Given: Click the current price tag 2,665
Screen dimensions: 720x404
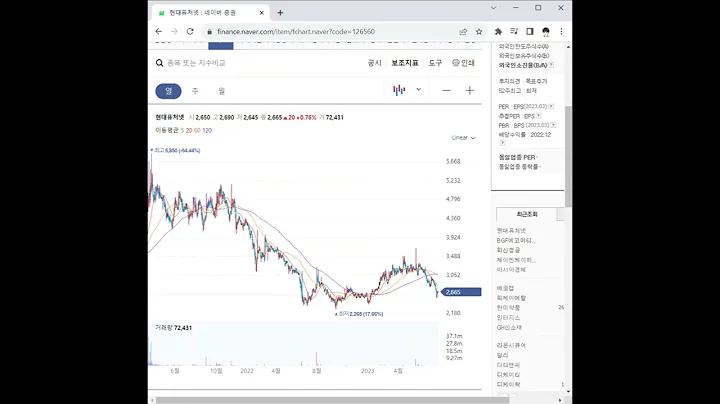Looking at the screenshot, I should (x=461, y=292).
